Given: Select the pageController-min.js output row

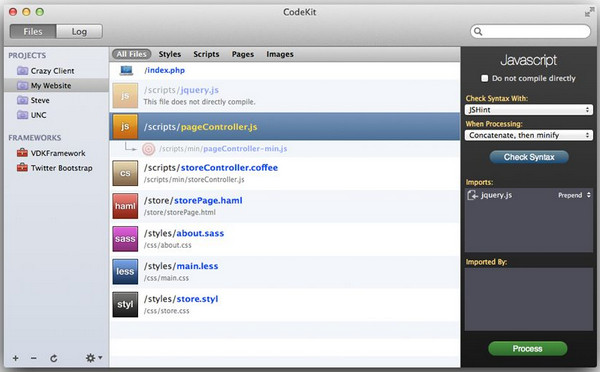Looking at the screenshot, I should pos(285,149).
